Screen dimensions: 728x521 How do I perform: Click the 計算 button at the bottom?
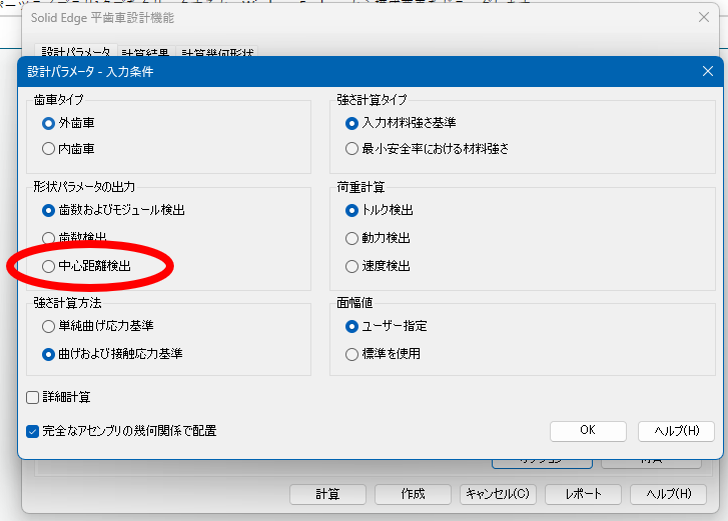click(x=327, y=494)
